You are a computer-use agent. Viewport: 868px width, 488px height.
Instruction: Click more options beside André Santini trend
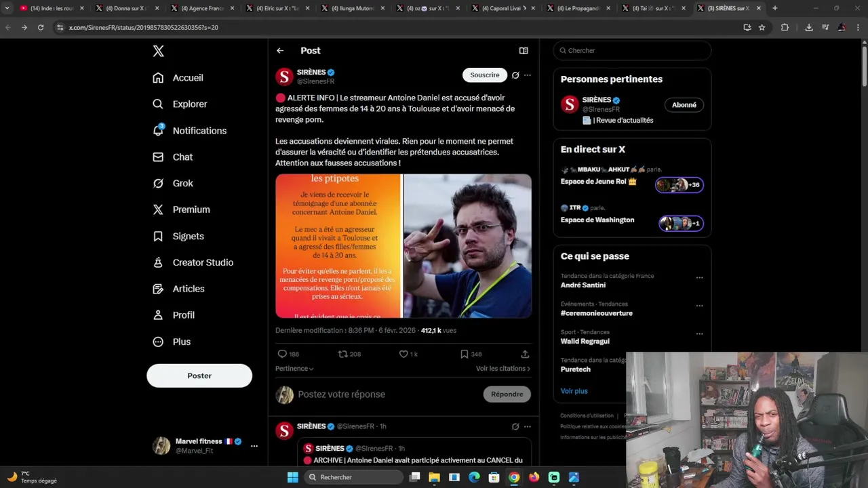[x=699, y=278]
